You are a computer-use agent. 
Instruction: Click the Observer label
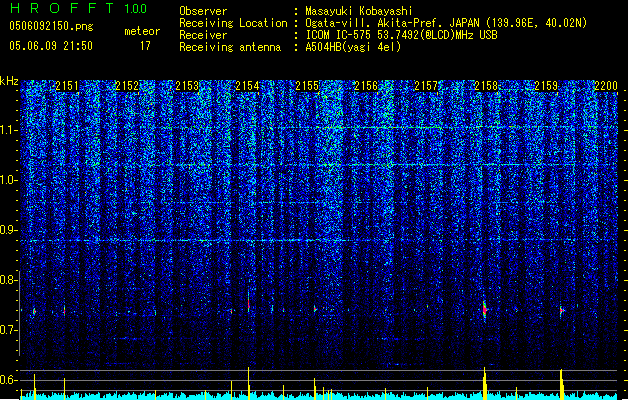pyautogui.click(x=203, y=11)
